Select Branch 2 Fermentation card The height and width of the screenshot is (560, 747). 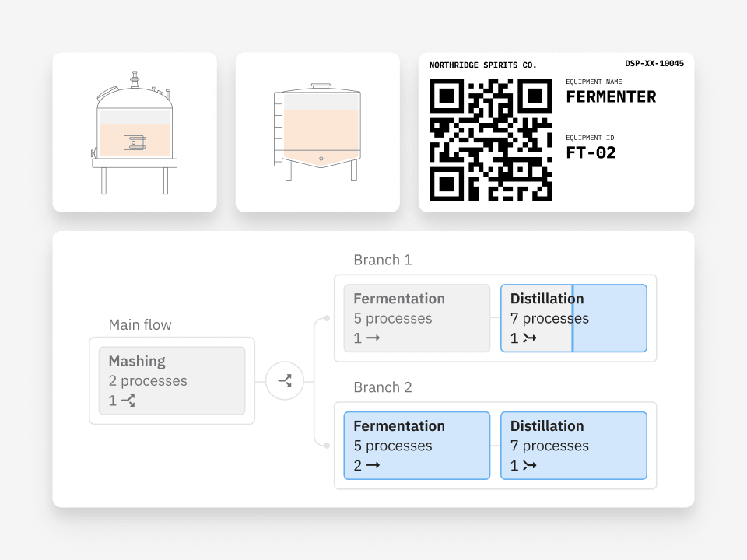(417, 445)
